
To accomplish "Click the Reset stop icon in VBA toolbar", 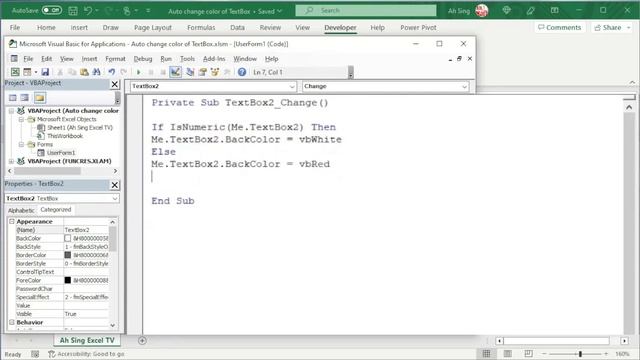I will pyautogui.click(x=163, y=72).
